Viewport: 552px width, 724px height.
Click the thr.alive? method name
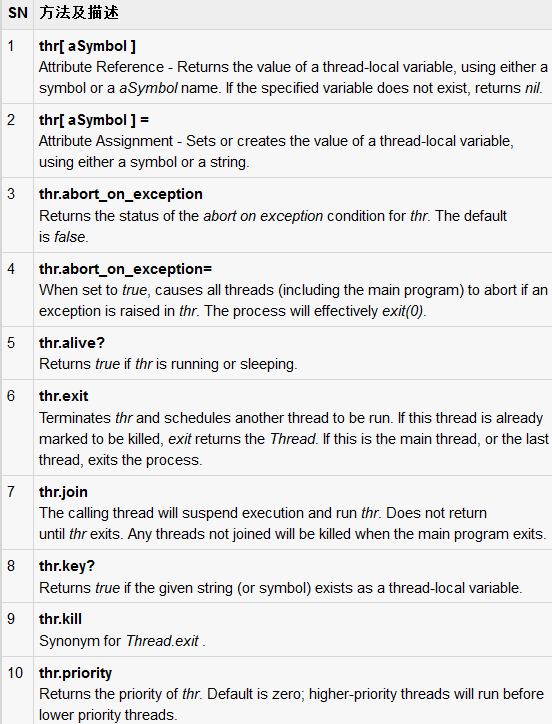click(x=72, y=343)
